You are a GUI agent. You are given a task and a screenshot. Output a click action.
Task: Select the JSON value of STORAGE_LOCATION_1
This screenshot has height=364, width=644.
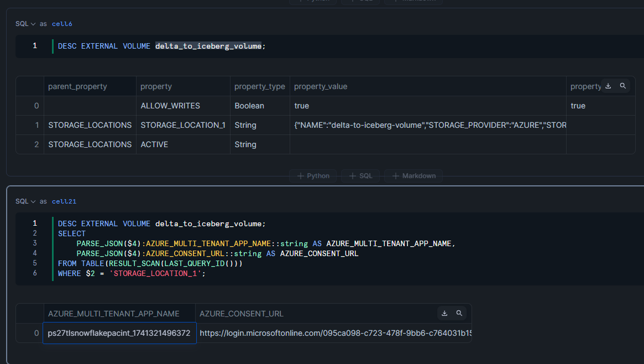(428, 125)
